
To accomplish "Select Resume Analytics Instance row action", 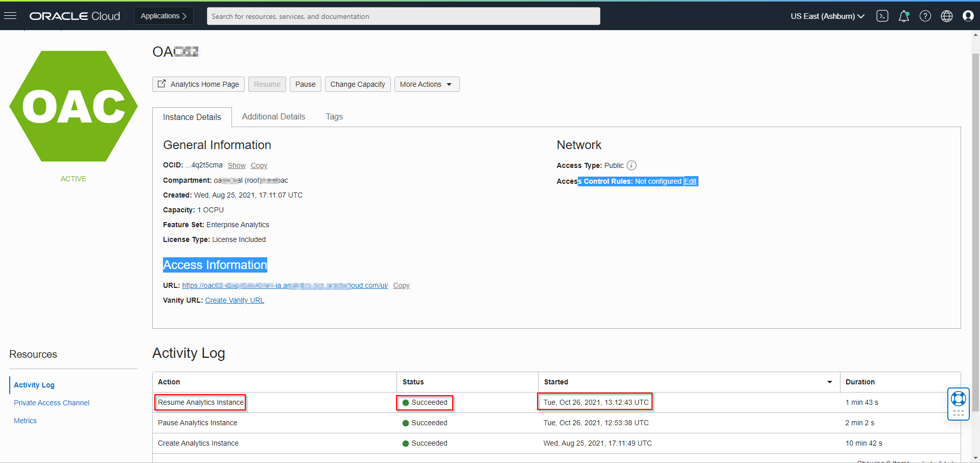I will point(200,402).
